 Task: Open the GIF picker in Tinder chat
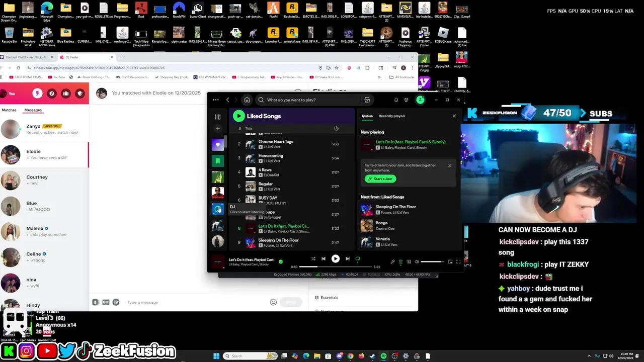coord(106,302)
